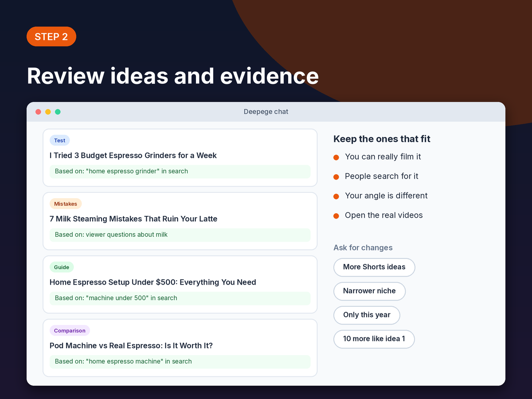The height and width of the screenshot is (399, 532).
Task: Select the blue "Test" tag
Action: pos(60,141)
